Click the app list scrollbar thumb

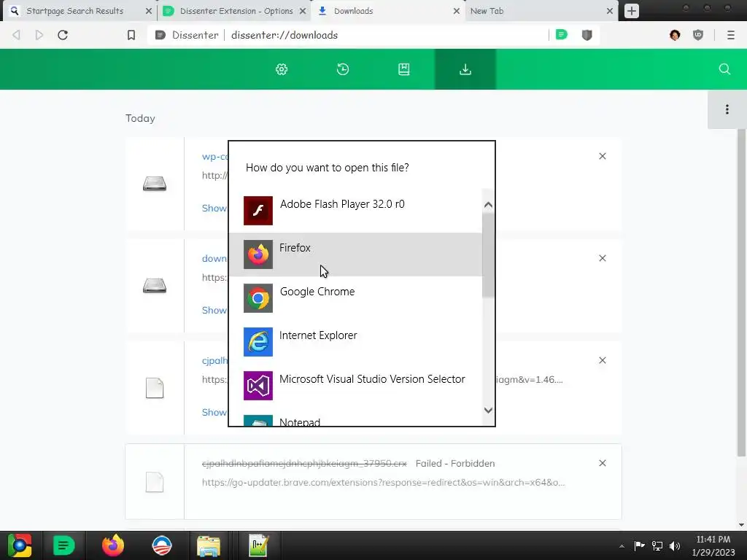(x=488, y=256)
